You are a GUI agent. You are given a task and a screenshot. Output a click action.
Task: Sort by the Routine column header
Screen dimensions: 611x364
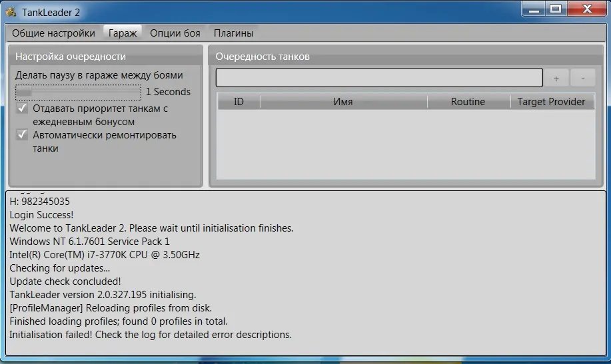click(468, 102)
